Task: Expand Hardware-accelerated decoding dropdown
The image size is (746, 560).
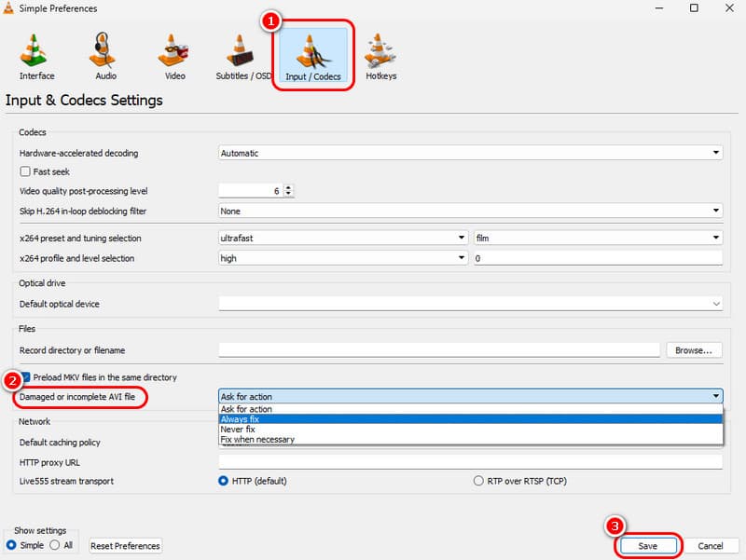Action: 470,153
